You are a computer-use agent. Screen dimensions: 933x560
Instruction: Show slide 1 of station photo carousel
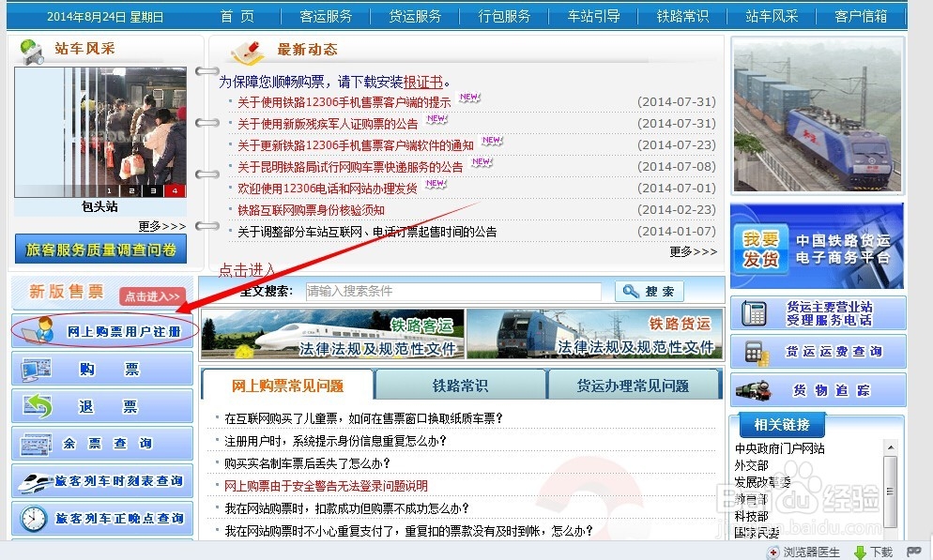(x=109, y=190)
